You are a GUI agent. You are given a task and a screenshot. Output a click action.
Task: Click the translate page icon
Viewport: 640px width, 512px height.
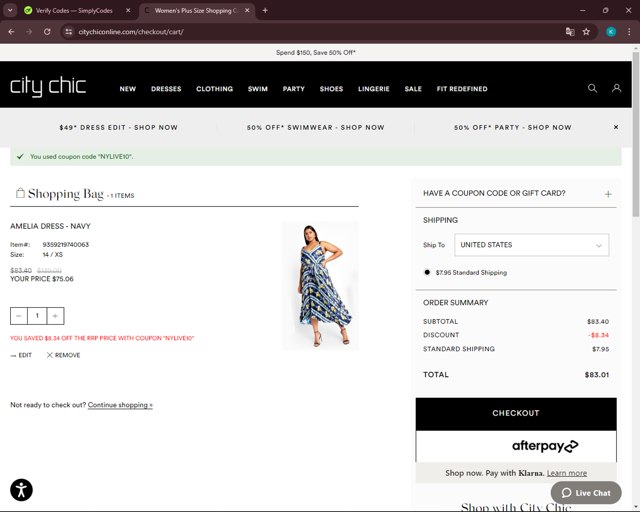(x=570, y=32)
